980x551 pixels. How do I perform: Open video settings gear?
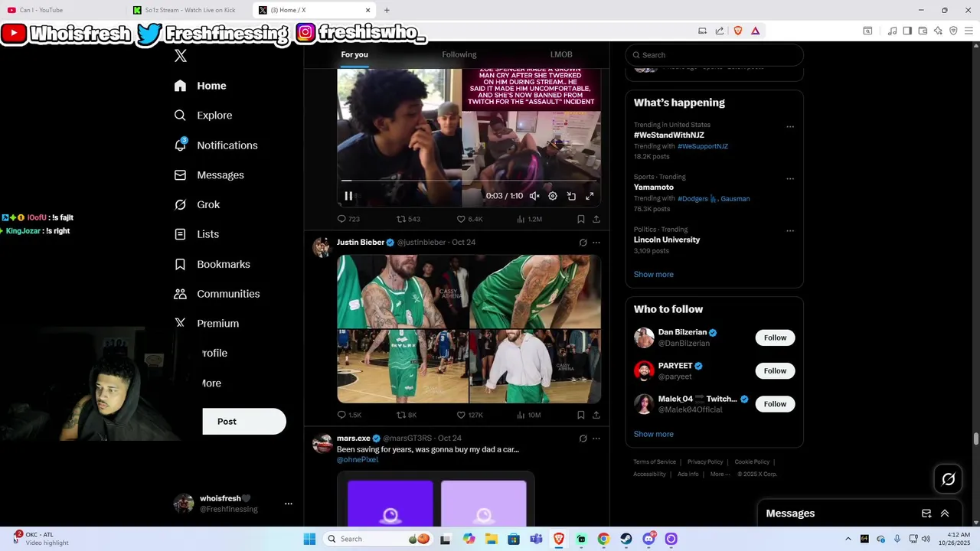pos(553,197)
